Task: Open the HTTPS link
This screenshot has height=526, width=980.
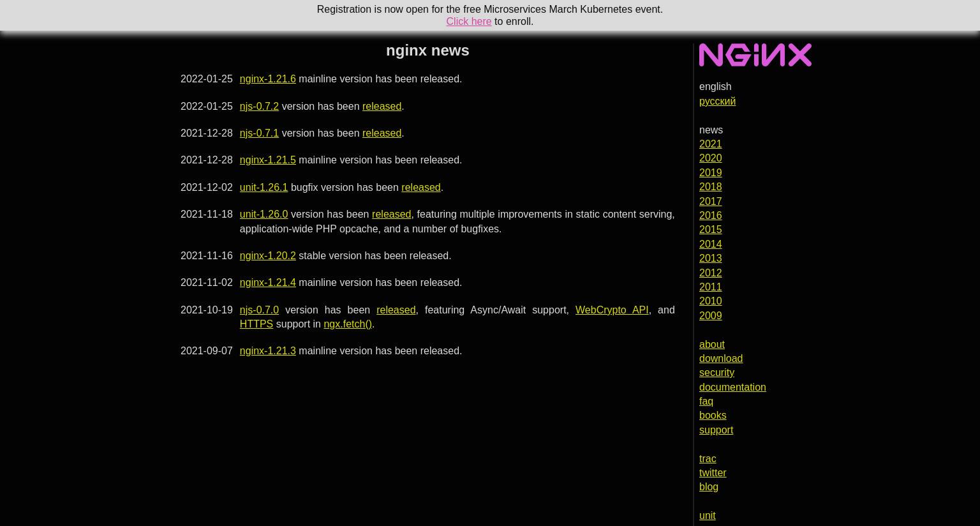Action: coord(256,324)
